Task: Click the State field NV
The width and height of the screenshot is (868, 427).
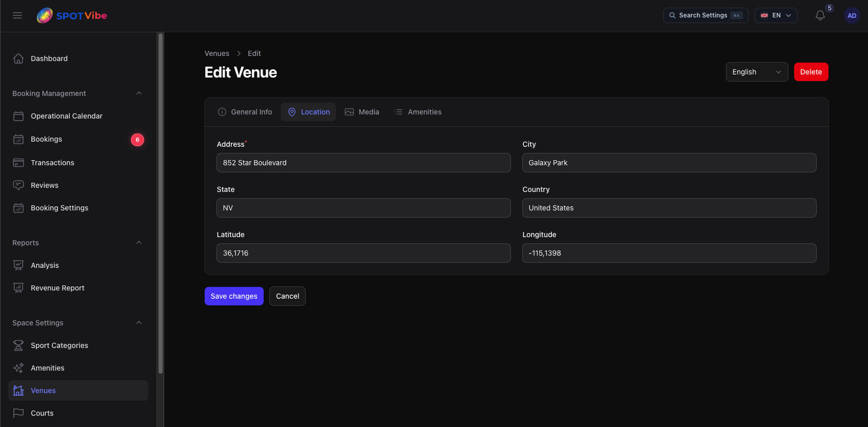Action: coord(364,208)
